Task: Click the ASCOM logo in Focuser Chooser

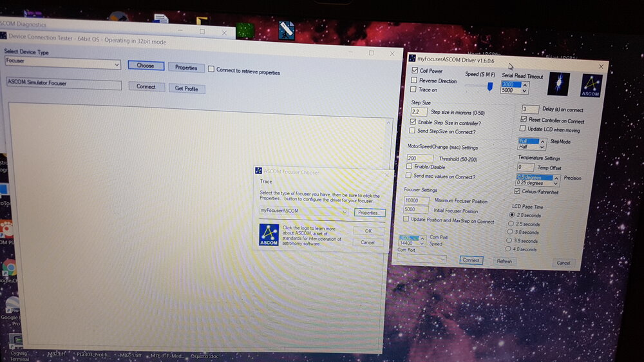Action: click(x=269, y=234)
